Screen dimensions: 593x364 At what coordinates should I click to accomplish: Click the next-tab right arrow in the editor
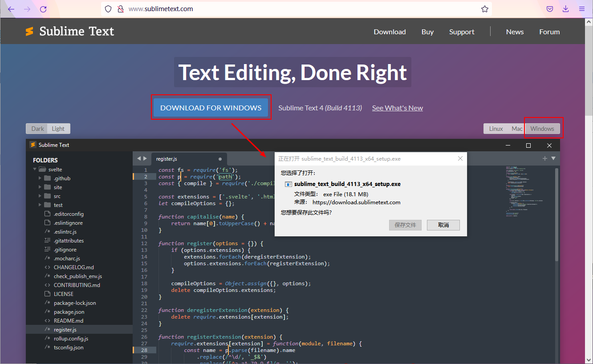(145, 158)
